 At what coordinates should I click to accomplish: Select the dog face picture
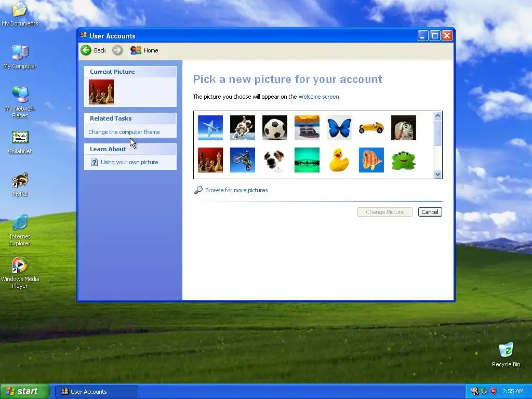[275, 160]
